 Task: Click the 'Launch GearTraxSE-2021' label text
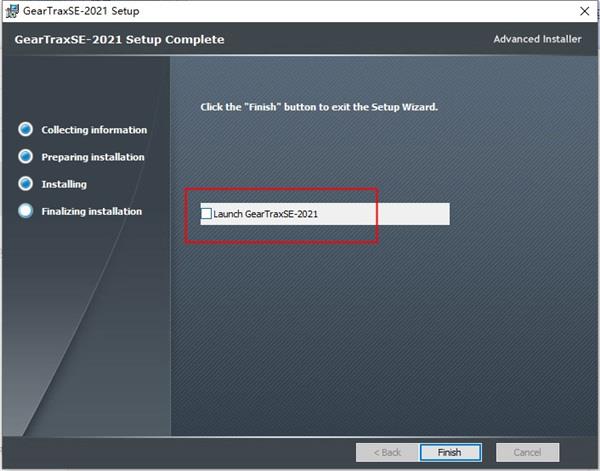click(x=266, y=214)
